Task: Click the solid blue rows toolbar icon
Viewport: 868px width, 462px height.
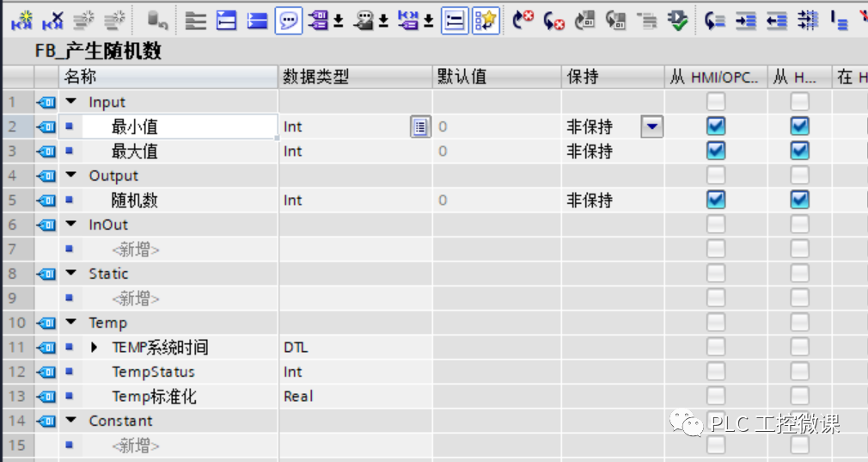Action: pos(258,21)
